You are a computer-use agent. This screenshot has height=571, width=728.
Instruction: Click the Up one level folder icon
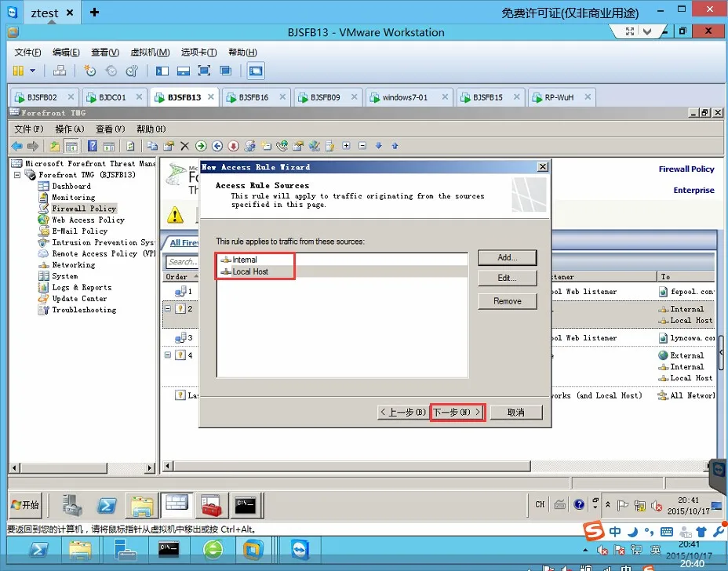pyautogui.click(x=54, y=146)
